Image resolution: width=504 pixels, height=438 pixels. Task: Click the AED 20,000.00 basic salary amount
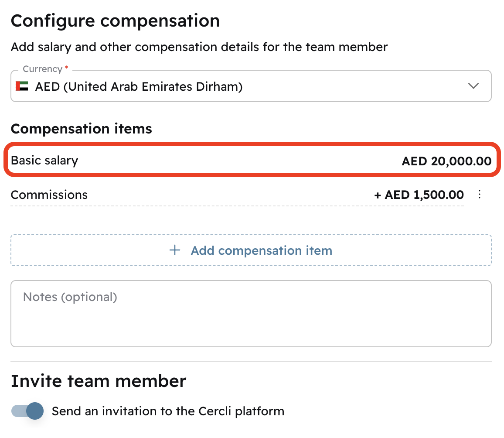point(446,161)
